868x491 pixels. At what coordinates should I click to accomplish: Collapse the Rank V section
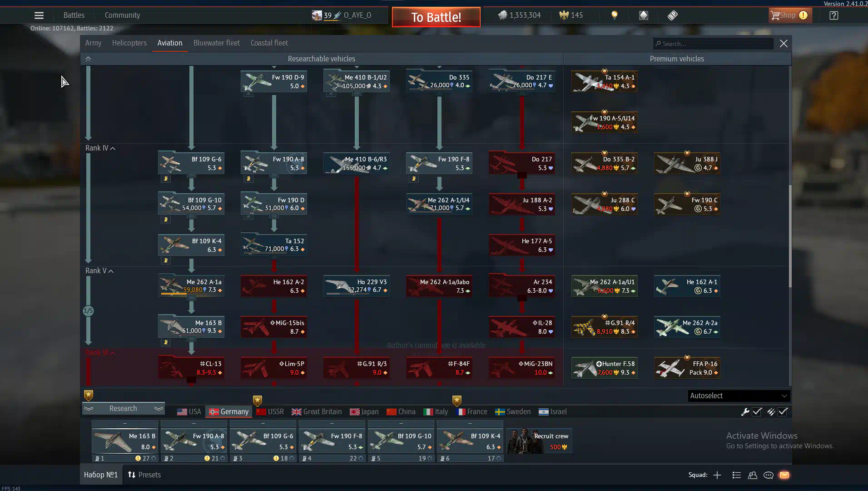coord(99,271)
